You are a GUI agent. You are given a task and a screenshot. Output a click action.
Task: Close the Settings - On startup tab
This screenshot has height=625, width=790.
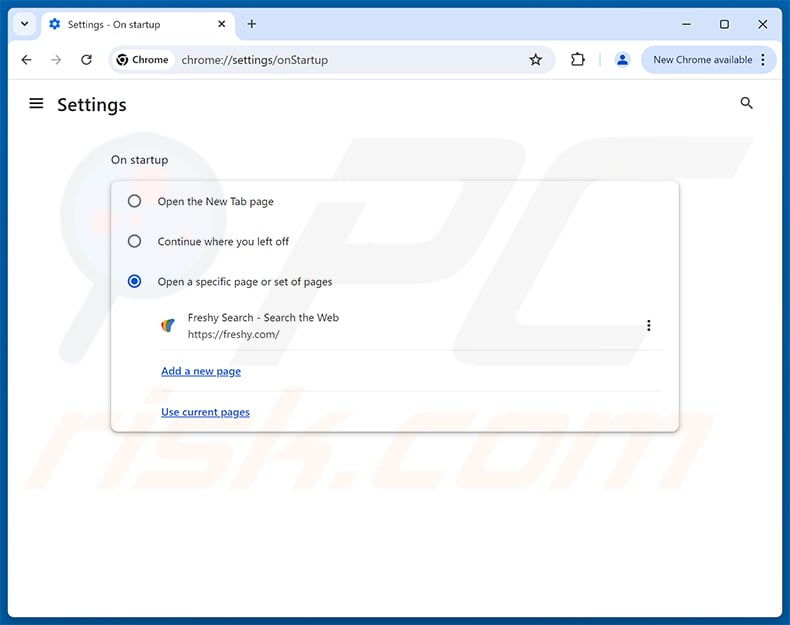[221, 24]
